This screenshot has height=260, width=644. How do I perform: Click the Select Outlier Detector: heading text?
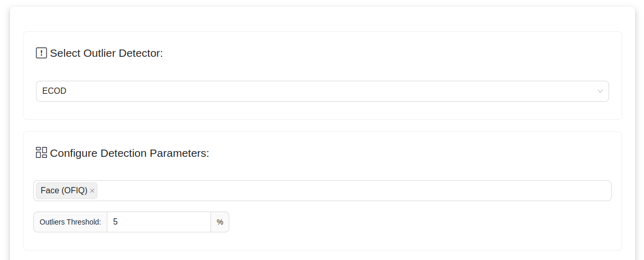106,53
